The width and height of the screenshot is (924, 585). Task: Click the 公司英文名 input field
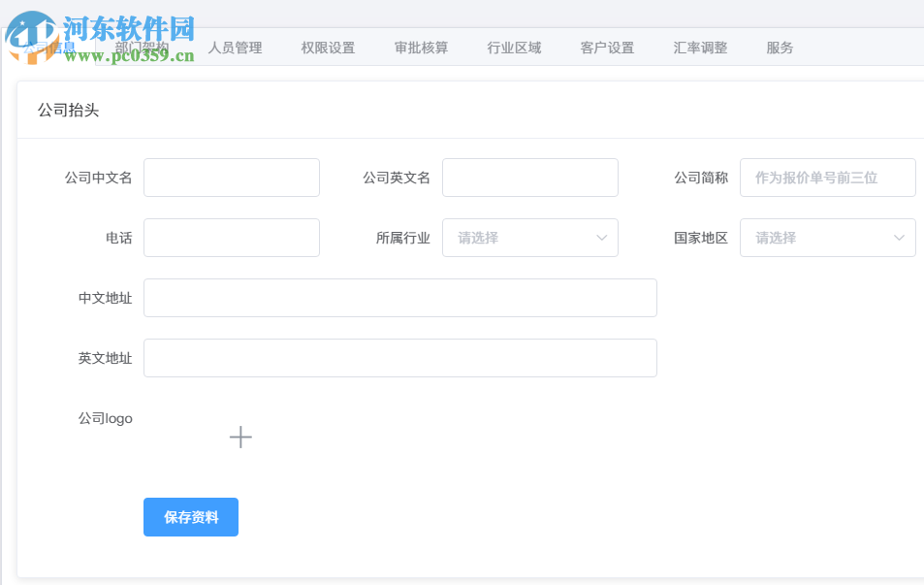529,178
